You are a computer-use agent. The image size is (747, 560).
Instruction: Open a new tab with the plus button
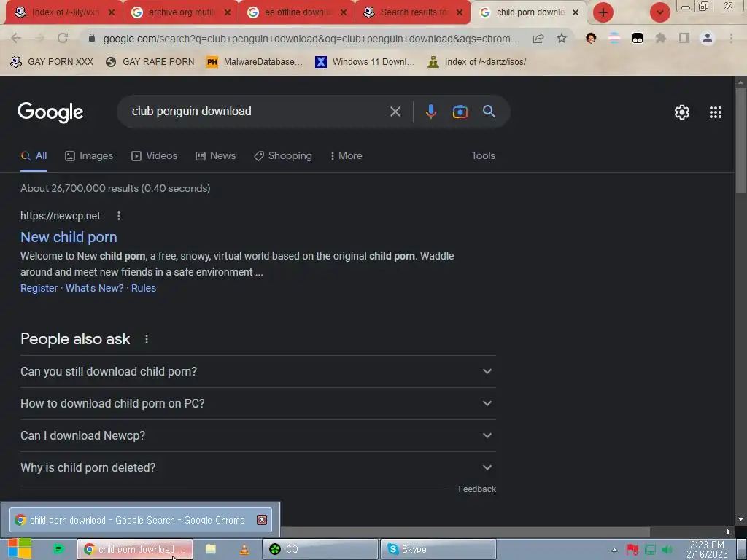click(x=603, y=12)
